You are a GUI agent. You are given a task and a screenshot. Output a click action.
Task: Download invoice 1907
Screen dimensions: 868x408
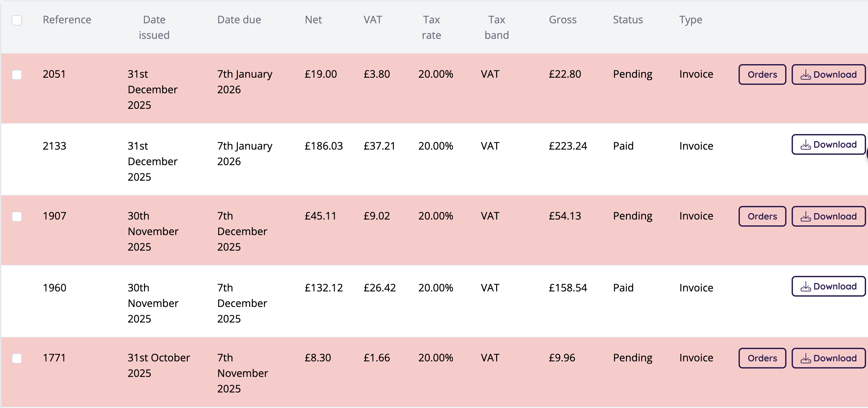tap(828, 217)
